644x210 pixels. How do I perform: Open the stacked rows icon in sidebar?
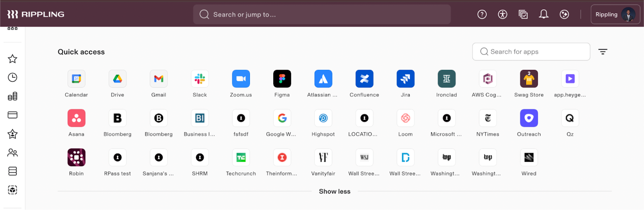coord(12,171)
